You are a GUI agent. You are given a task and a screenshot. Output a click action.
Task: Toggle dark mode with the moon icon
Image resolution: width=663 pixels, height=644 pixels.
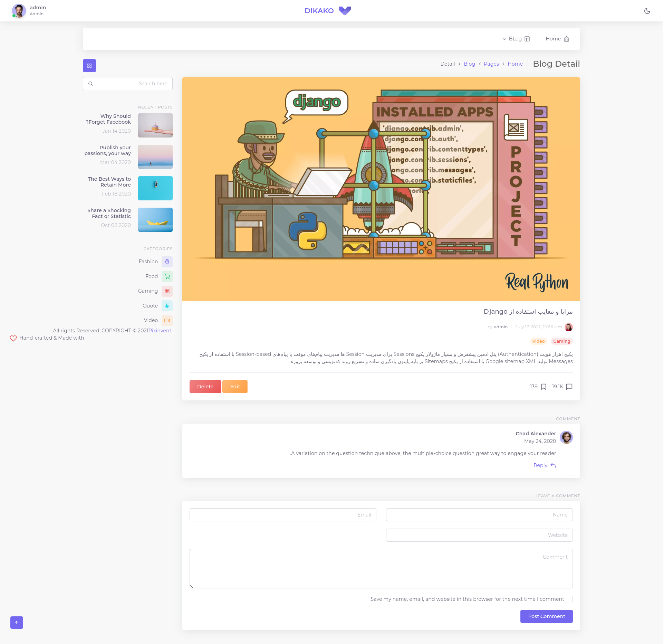coord(647,11)
